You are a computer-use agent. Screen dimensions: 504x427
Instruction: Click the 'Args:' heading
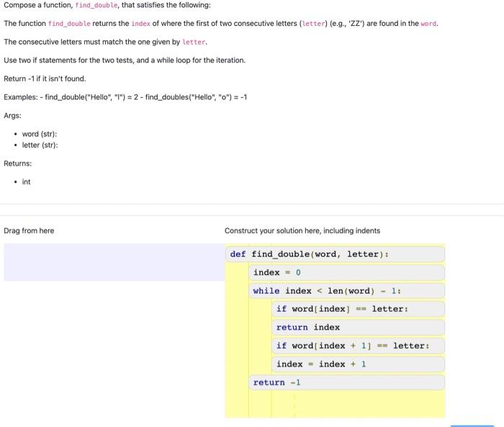point(12,115)
